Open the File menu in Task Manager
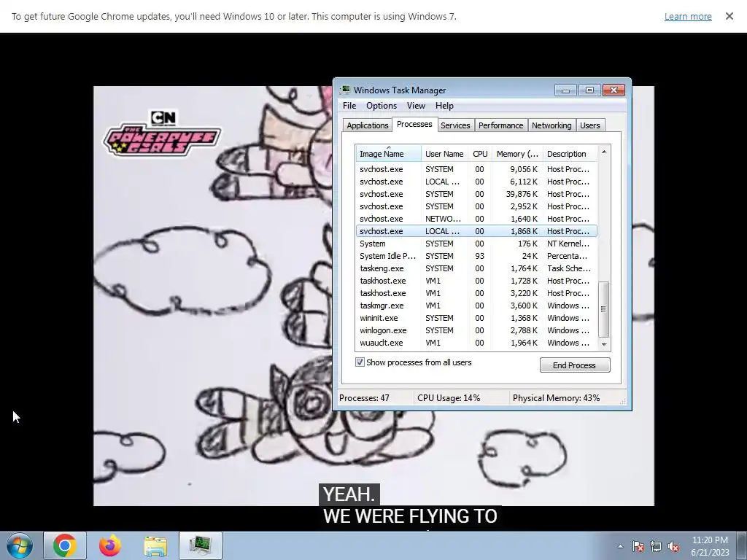Viewport: 747px width, 560px height. pos(349,106)
